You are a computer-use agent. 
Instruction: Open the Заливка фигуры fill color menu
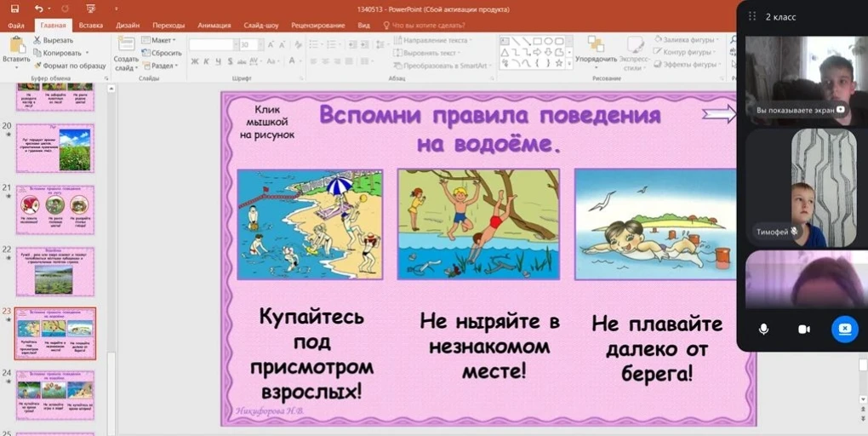coord(687,40)
